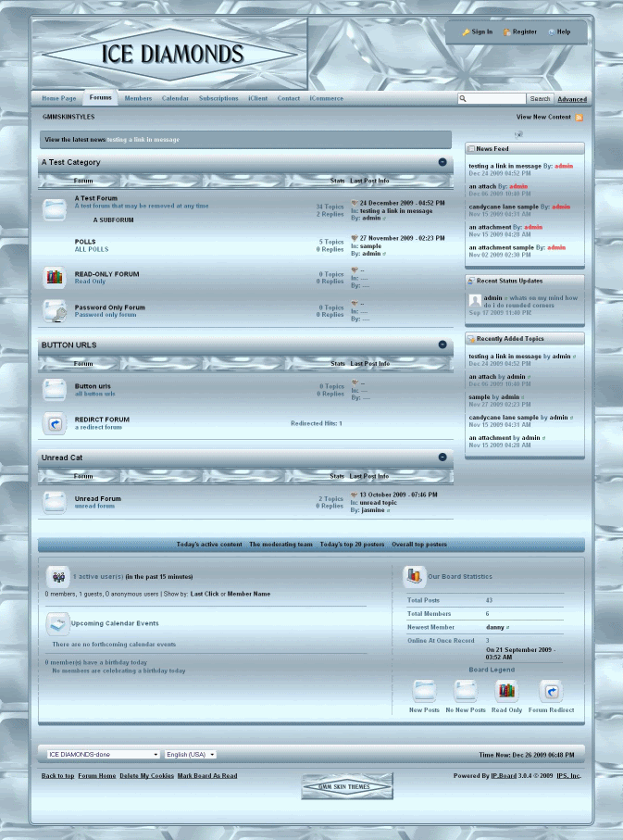This screenshot has width=623, height=840.
Task: Click the Upcoming Calendar Events icon
Action: coord(57,623)
